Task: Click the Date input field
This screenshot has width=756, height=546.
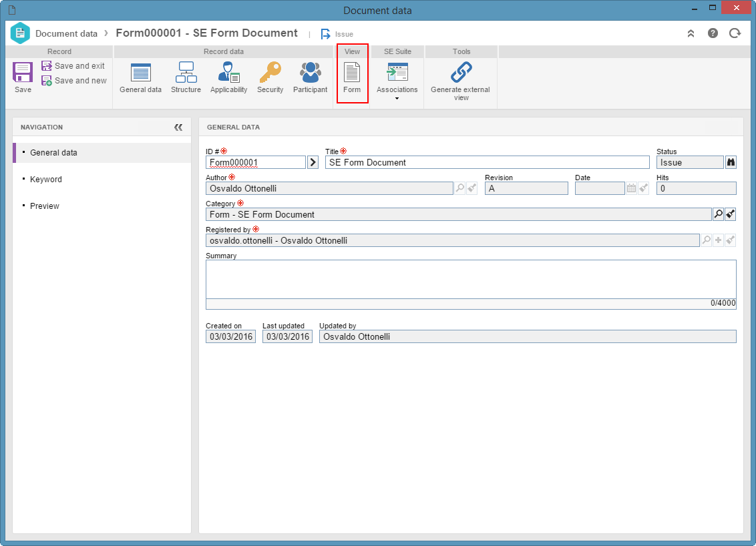Action: [x=600, y=188]
